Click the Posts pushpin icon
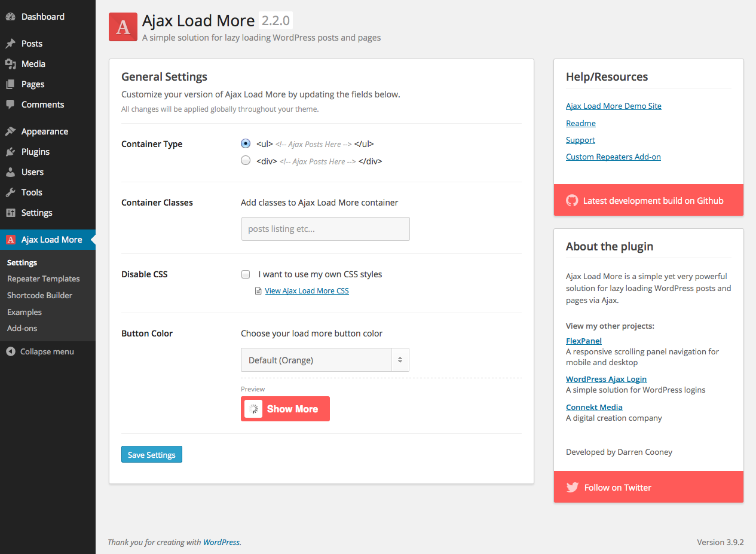756x554 pixels. pyautogui.click(x=10, y=44)
